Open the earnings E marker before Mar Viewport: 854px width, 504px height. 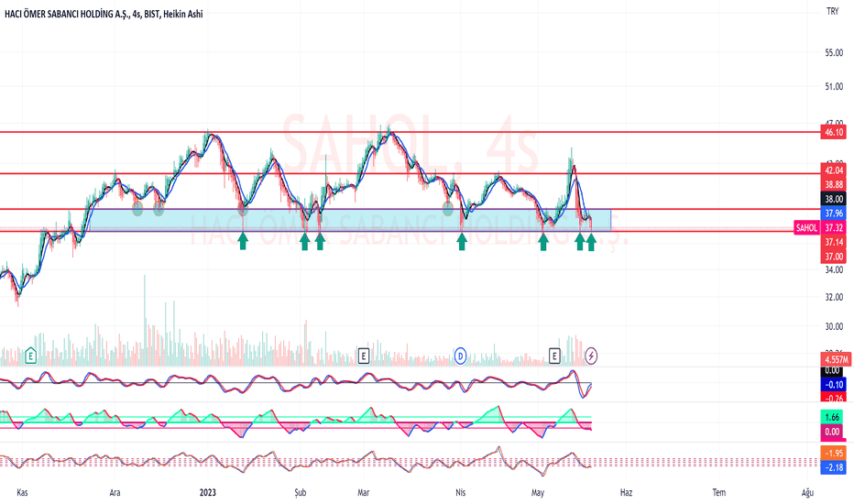click(363, 356)
